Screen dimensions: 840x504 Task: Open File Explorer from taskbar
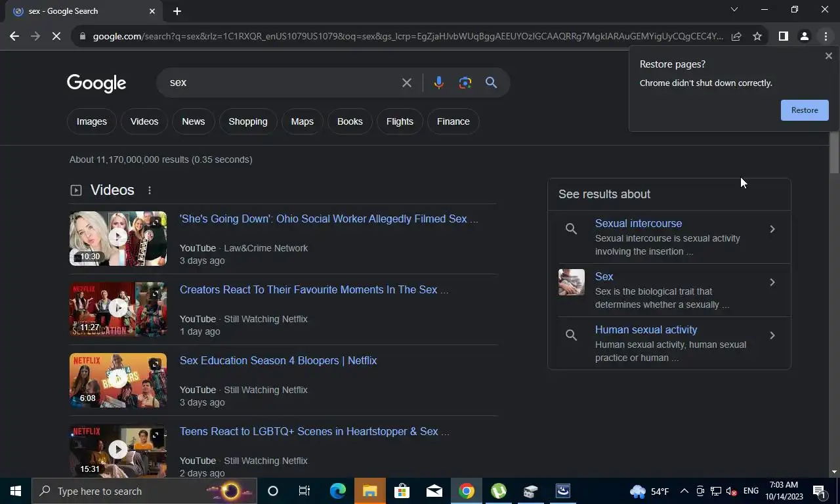pyautogui.click(x=369, y=491)
